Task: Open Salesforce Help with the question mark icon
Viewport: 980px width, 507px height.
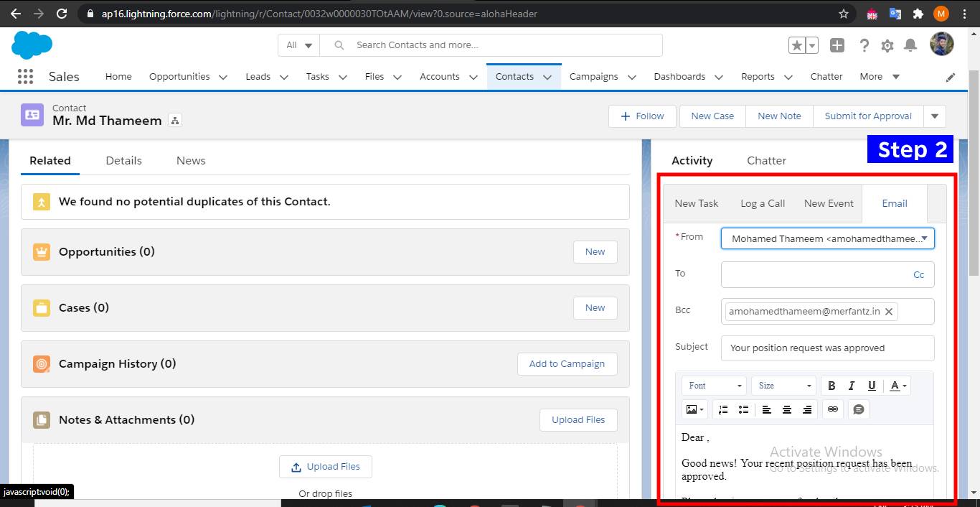Action: point(864,45)
